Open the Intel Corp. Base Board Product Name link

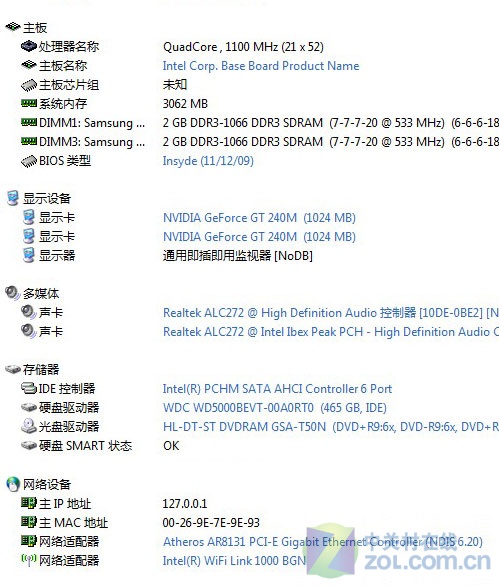point(261,66)
